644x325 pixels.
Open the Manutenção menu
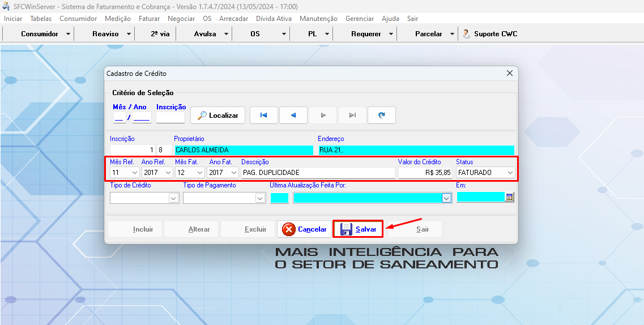[318, 19]
